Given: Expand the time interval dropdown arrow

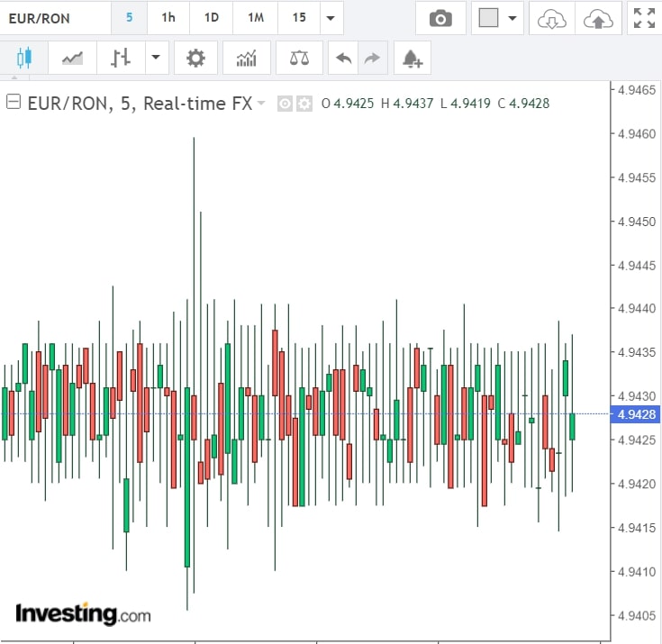Looking at the screenshot, I should point(331,18).
